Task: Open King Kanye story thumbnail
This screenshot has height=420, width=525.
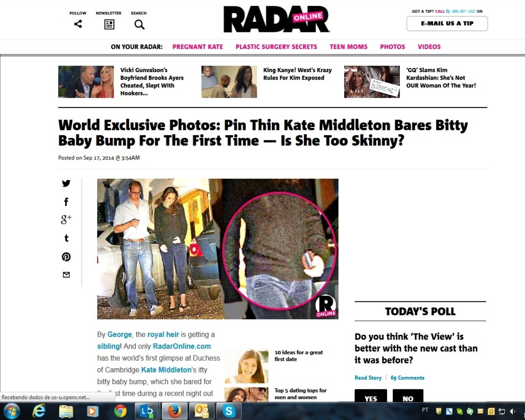Action: (x=229, y=82)
